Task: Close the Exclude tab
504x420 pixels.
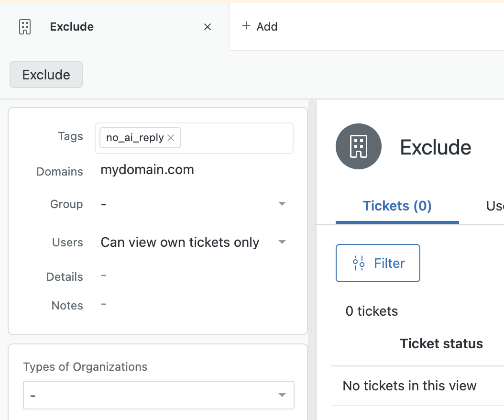Action: pos(207,27)
